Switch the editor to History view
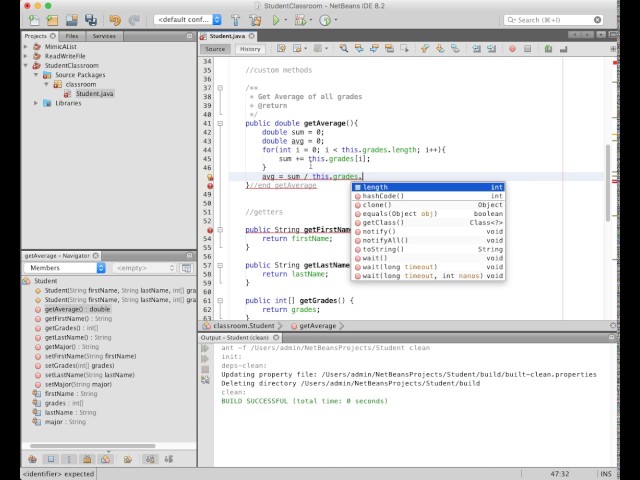 click(250, 49)
